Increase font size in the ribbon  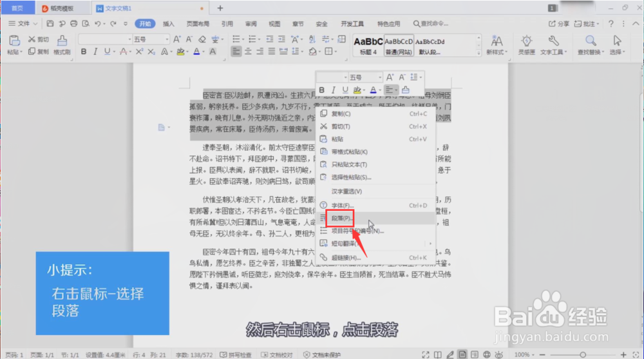tap(176, 39)
